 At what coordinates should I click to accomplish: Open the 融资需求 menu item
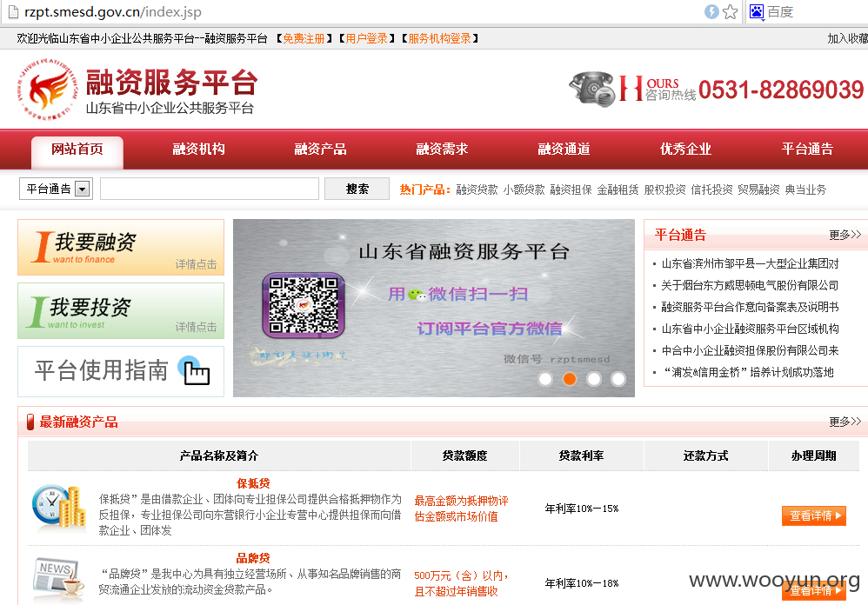443,149
